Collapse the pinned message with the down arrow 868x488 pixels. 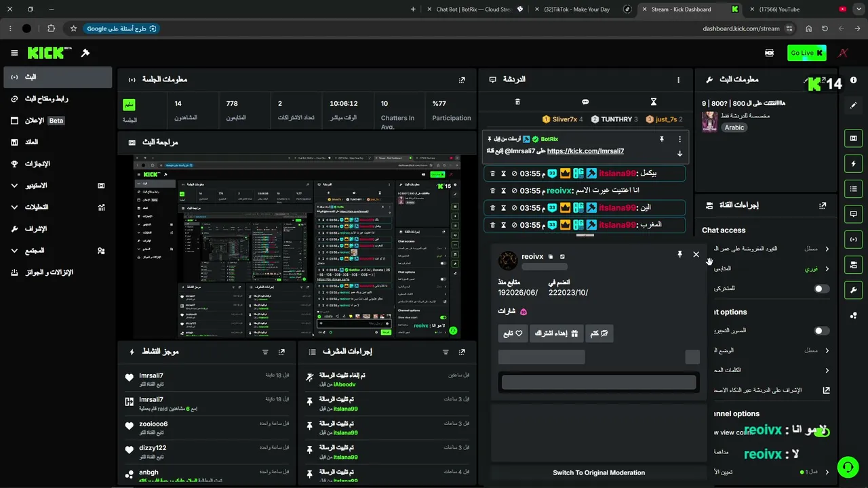(x=679, y=153)
